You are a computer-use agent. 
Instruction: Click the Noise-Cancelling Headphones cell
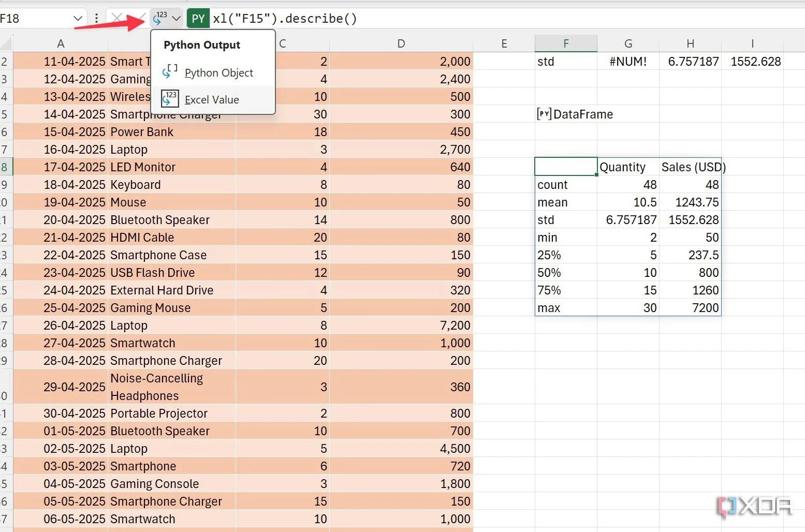172,387
